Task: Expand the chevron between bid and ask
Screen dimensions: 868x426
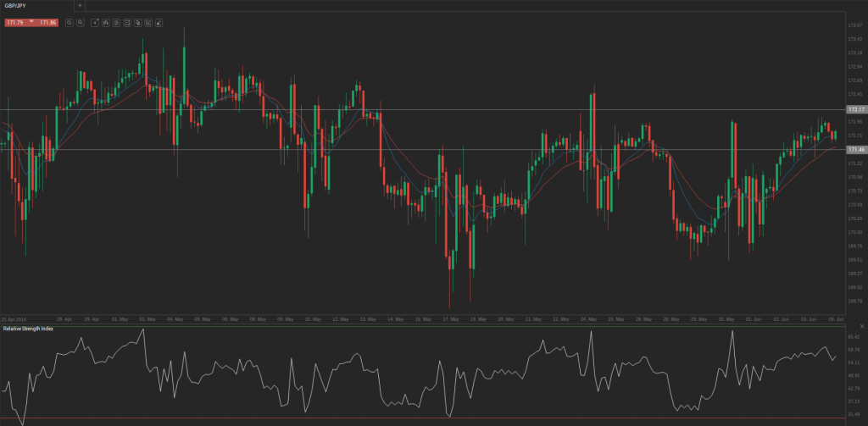Action: tap(31, 21)
